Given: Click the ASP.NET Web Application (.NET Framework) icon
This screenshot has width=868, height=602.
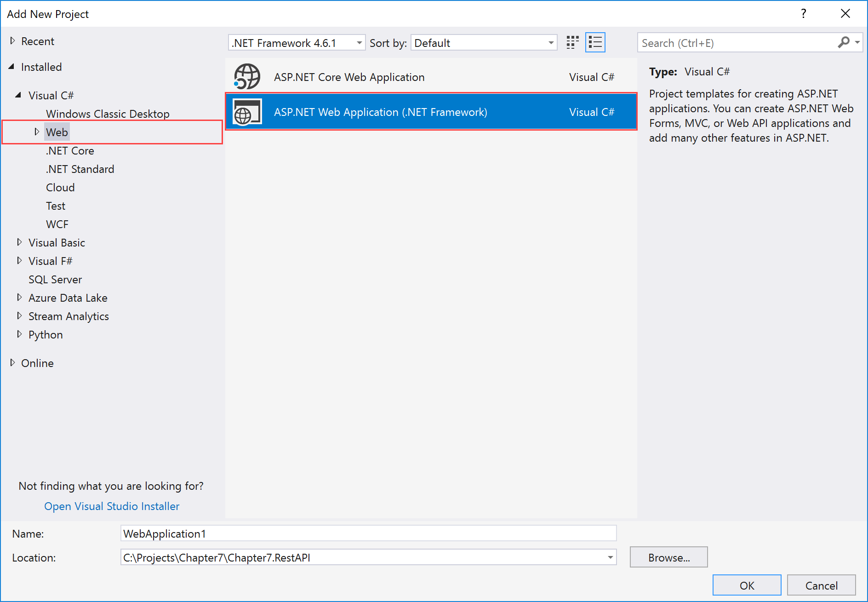Looking at the screenshot, I should click(x=247, y=112).
